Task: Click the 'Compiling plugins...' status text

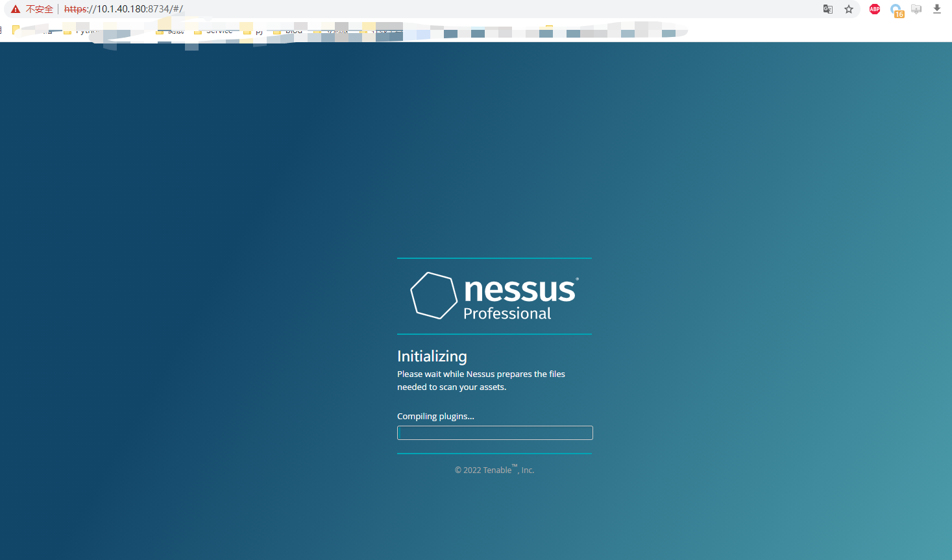Action: pos(435,417)
